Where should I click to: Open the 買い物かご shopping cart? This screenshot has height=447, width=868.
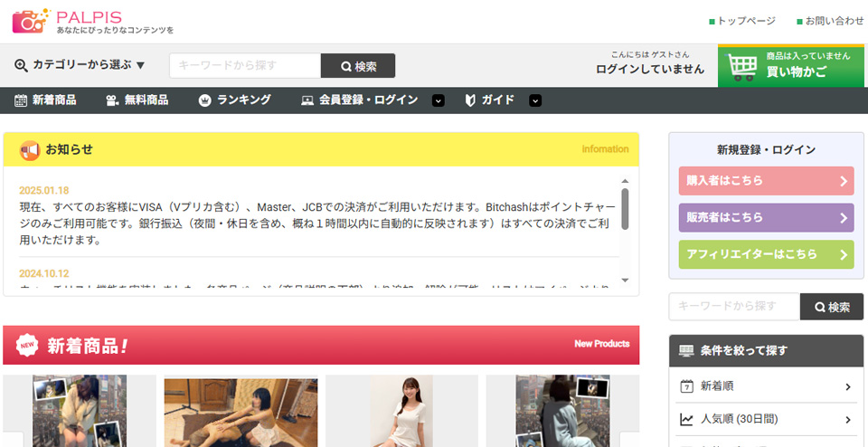click(x=790, y=66)
